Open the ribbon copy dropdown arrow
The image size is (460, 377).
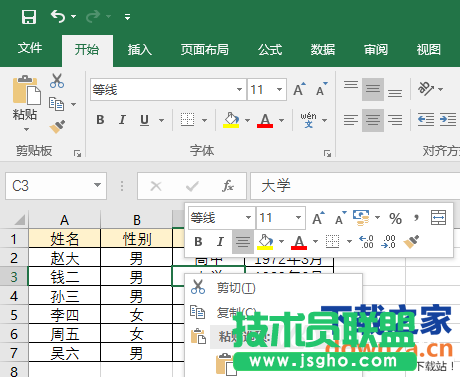pos(73,104)
